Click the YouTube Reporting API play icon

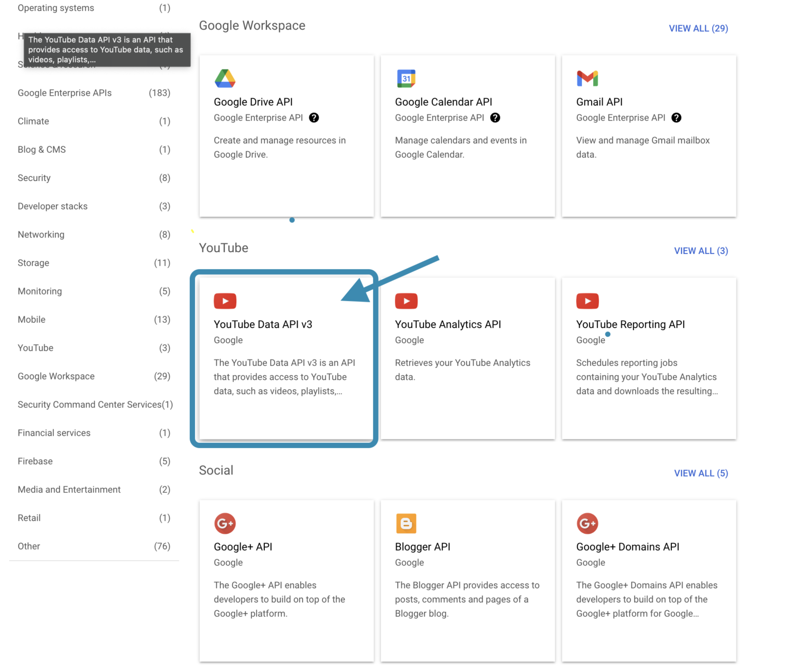click(587, 301)
